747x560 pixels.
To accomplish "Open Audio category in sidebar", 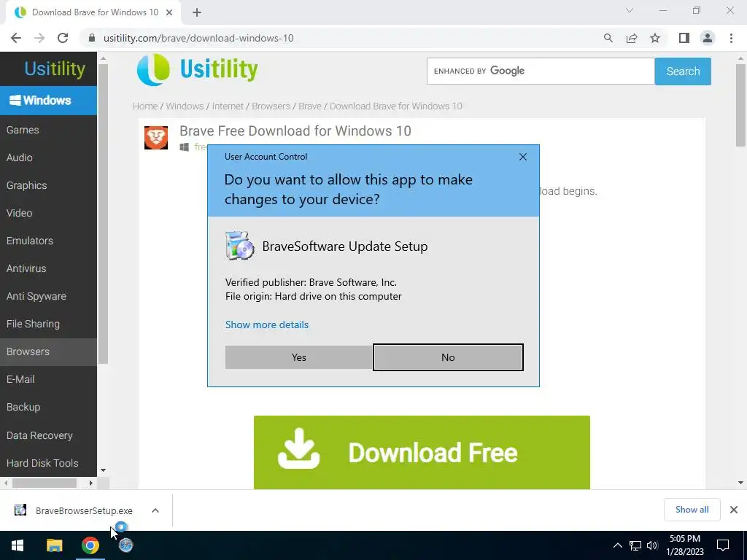I will (48, 157).
